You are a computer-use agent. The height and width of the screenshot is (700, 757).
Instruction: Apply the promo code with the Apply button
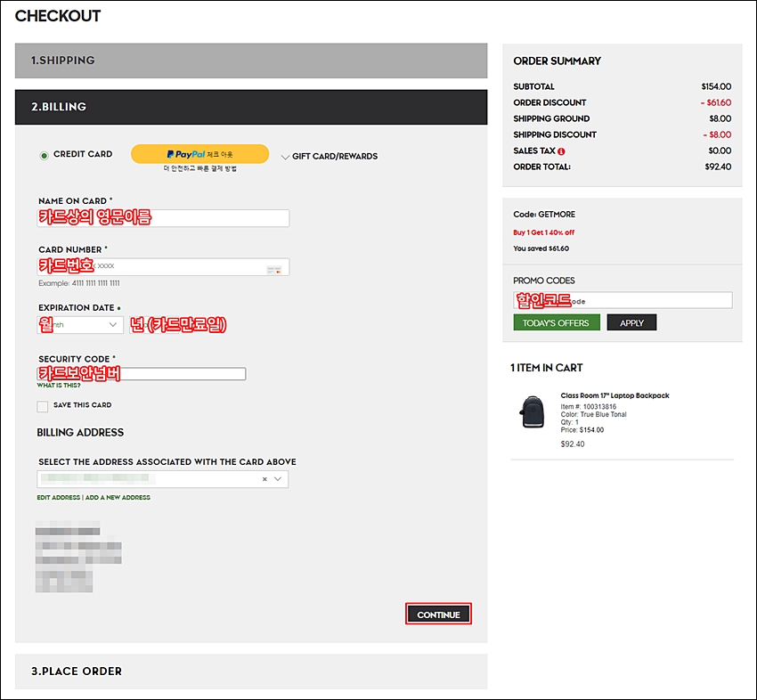[x=631, y=323]
